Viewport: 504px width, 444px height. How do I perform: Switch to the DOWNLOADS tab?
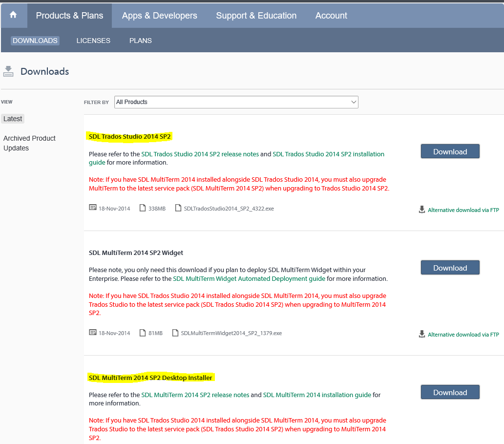click(35, 41)
